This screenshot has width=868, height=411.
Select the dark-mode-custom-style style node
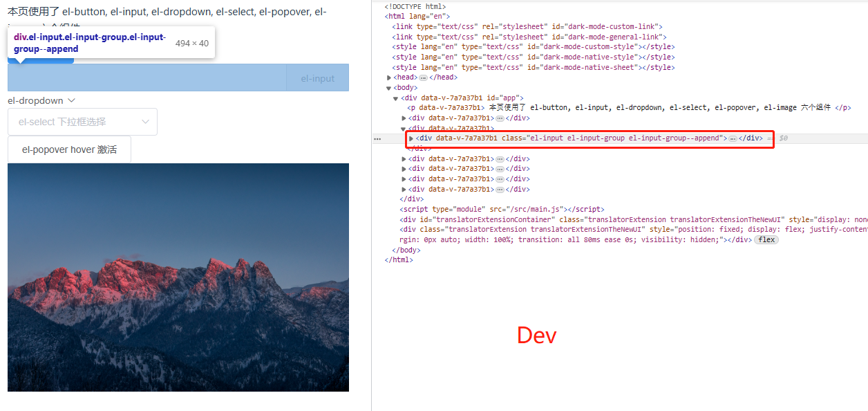pyautogui.click(x=532, y=46)
